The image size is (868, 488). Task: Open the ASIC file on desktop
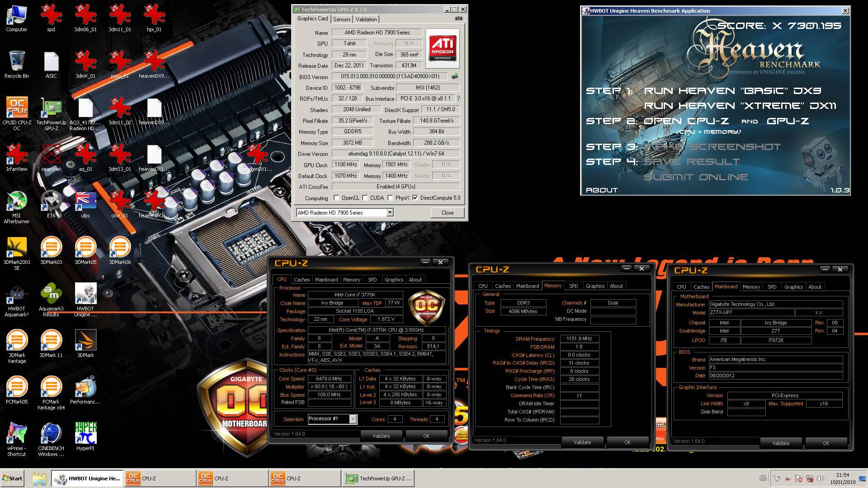(x=51, y=65)
